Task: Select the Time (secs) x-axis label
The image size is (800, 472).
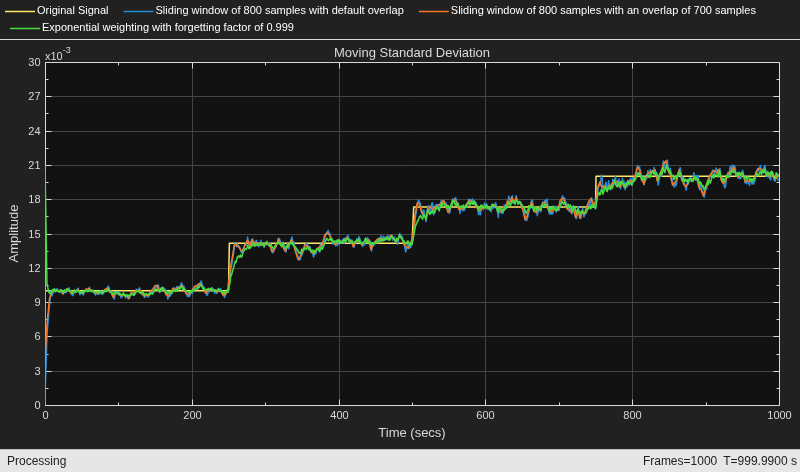Action: coord(412,433)
